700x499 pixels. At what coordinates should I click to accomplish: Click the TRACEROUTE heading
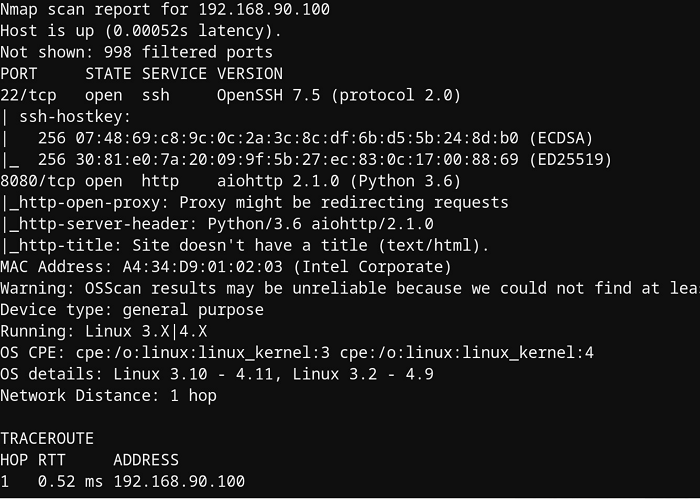click(x=47, y=439)
